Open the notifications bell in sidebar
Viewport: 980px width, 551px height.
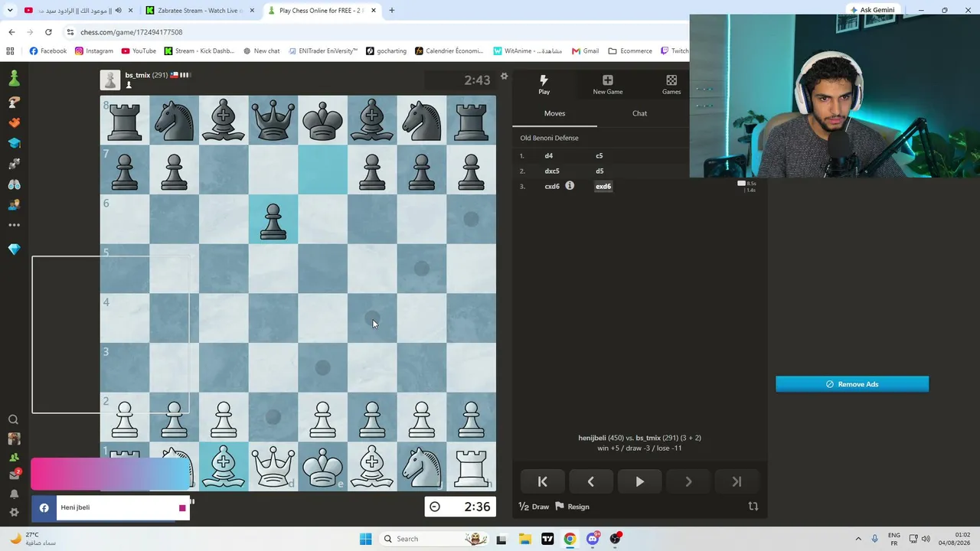(x=14, y=494)
